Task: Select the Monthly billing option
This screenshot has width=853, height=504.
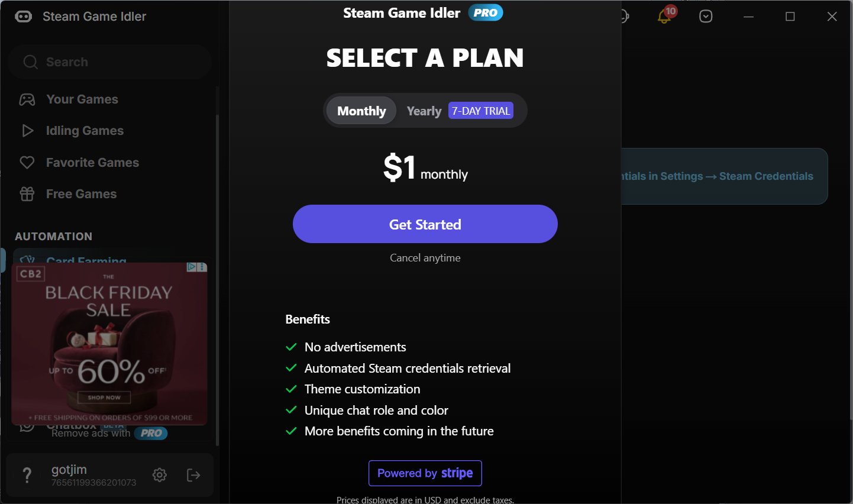Action: tap(361, 111)
